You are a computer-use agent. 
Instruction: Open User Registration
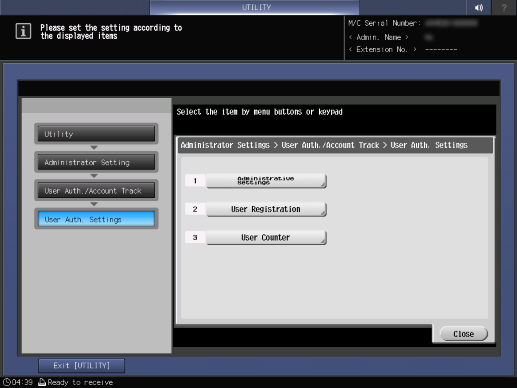click(x=266, y=209)
